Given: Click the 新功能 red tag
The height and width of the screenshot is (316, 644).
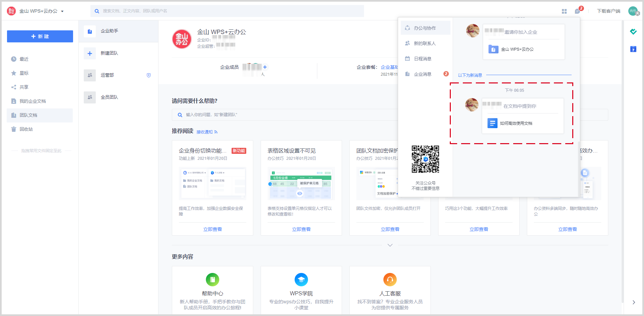Looking at the screenshot, I should click(x=239, y=151).
